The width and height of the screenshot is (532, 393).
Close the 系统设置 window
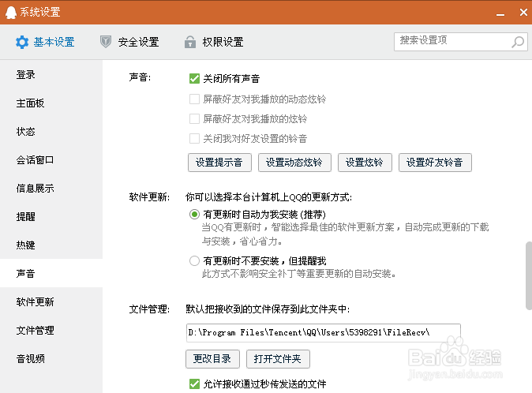pos(523,12)
